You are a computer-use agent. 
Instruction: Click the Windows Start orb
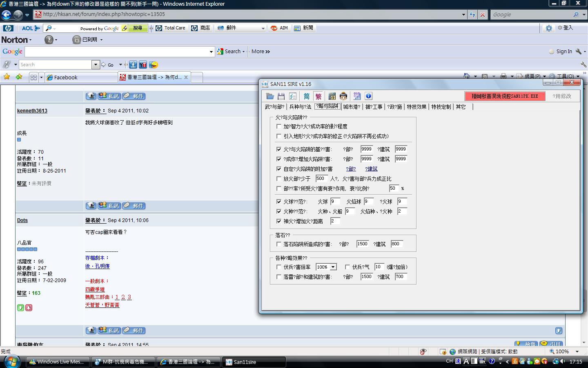[x=12, y=361]
